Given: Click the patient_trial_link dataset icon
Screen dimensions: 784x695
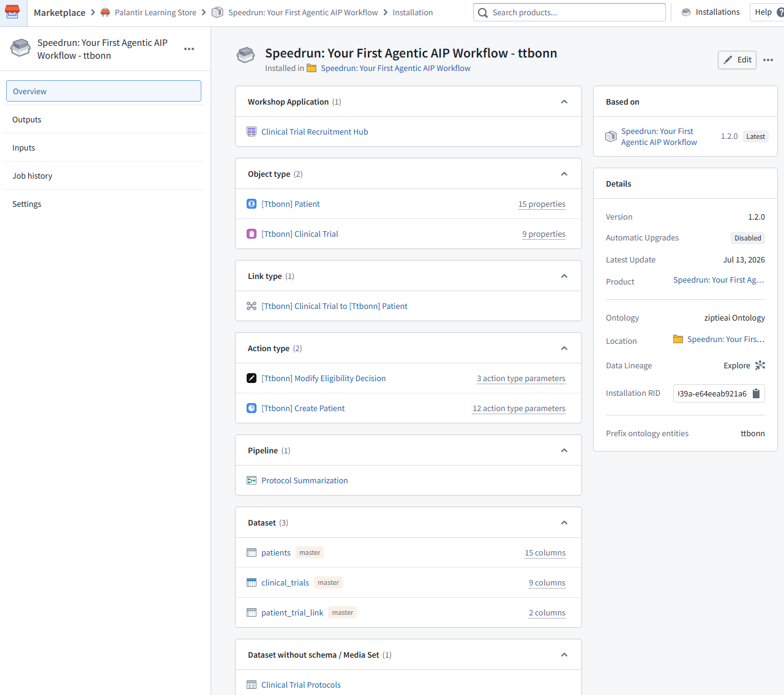Looking at the screenshot, I should 252,612.
